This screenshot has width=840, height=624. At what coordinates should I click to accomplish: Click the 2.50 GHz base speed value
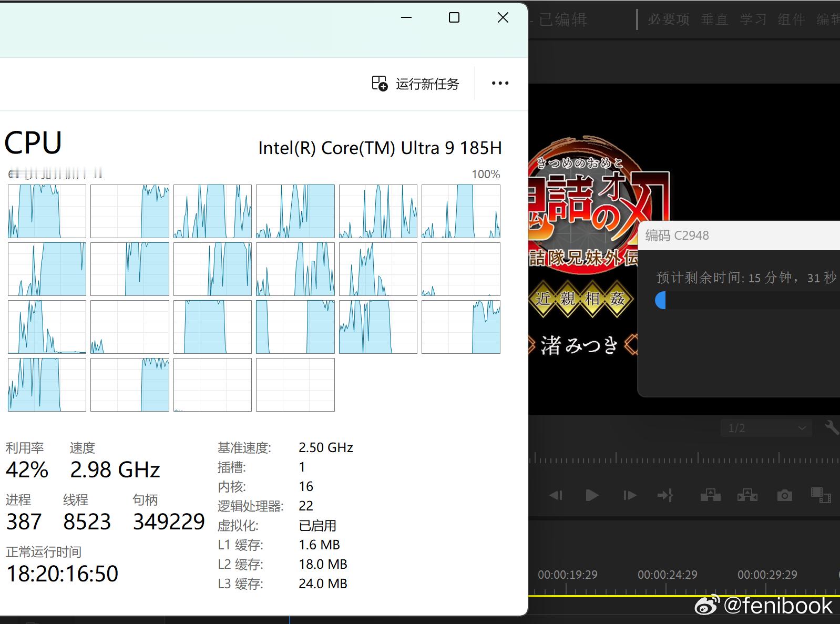click(x=326, y=447)
